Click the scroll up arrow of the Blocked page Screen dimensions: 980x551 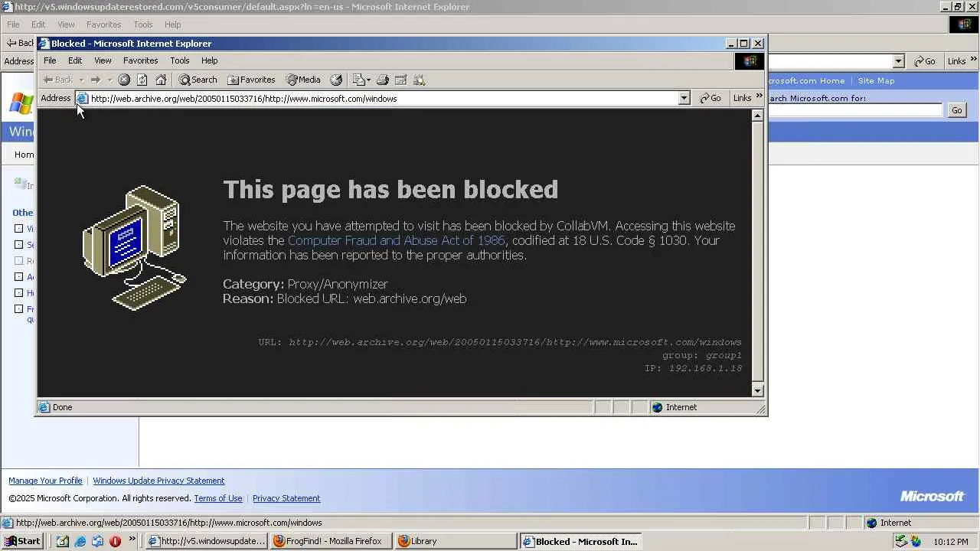point(758,115)
